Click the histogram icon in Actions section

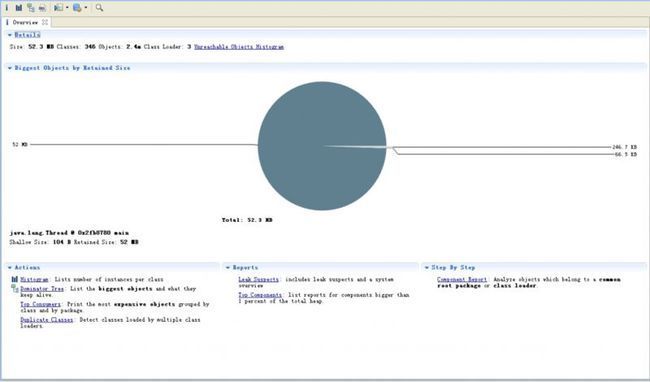15,279
